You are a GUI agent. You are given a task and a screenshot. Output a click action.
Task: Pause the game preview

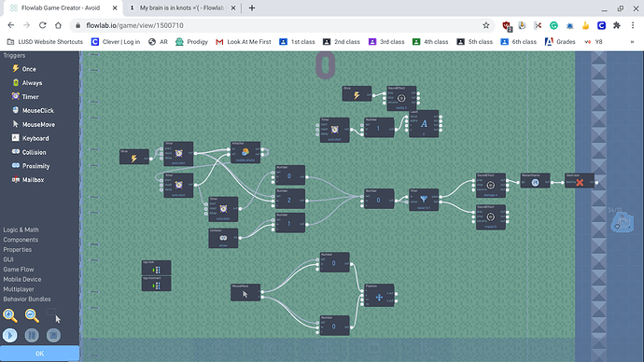click(32, 335)
